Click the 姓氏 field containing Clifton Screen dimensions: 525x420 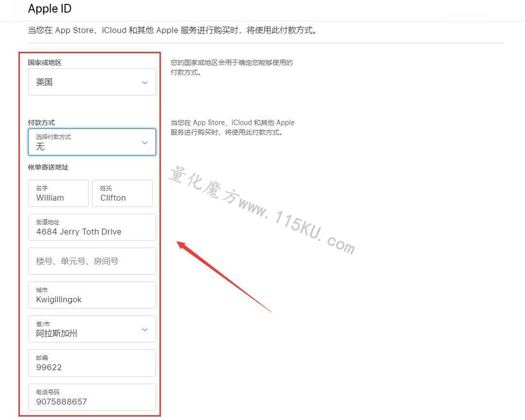pyautogui.click(x=122, y=193)
